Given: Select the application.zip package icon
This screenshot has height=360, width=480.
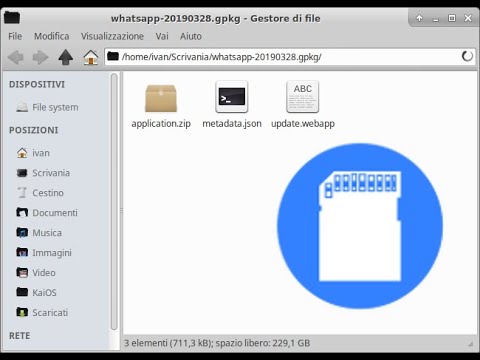Looking at the screenshot, I should pyautogui.click(x=161, y=98).
